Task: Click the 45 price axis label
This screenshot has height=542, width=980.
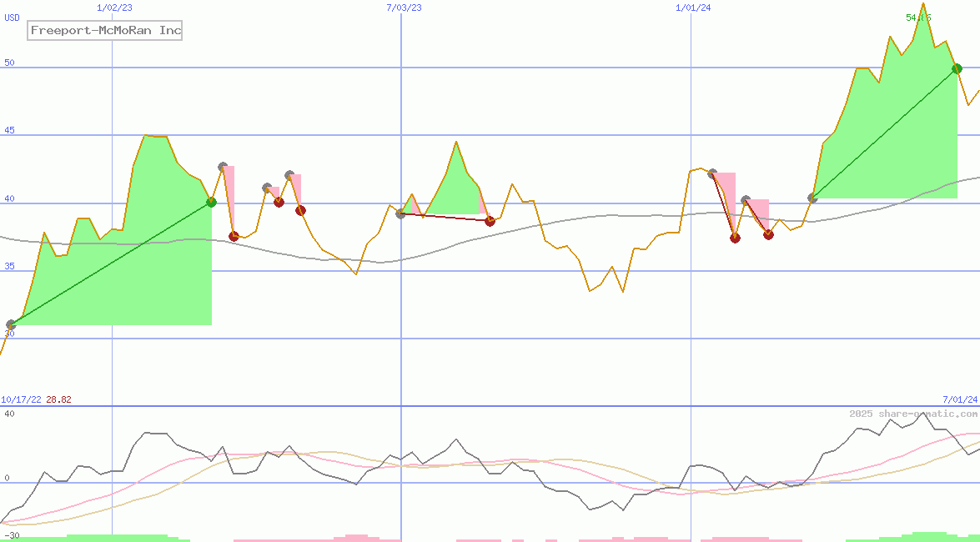Action: click(8, 131)
